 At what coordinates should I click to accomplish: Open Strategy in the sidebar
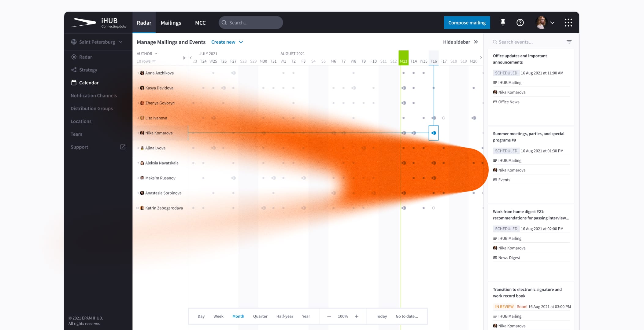point(88,70)
